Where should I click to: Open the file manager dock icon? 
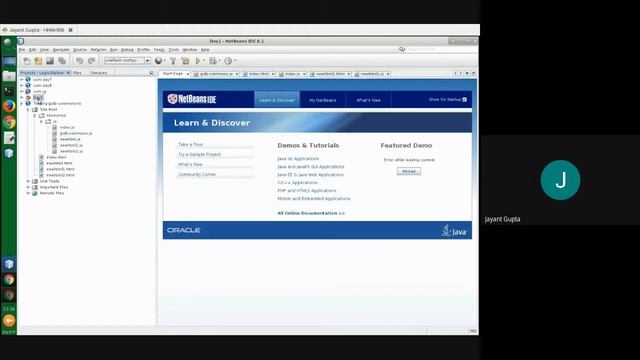[x=9, y=76]
